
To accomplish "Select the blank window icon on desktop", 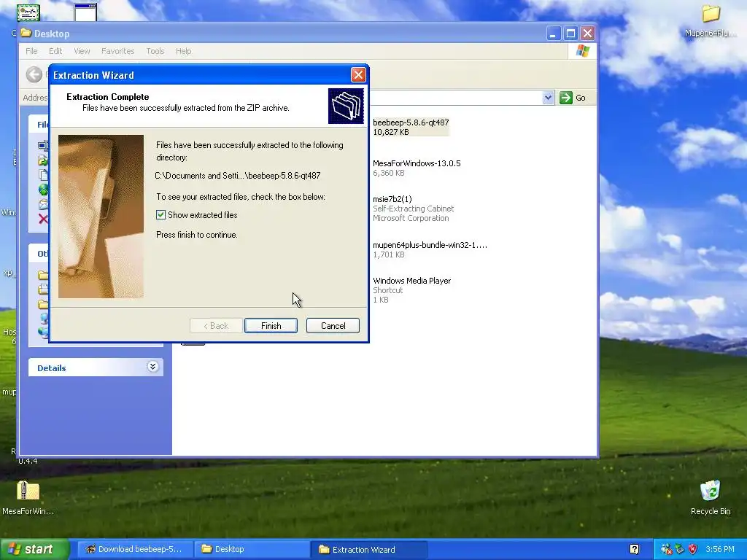I will point(86,12).
